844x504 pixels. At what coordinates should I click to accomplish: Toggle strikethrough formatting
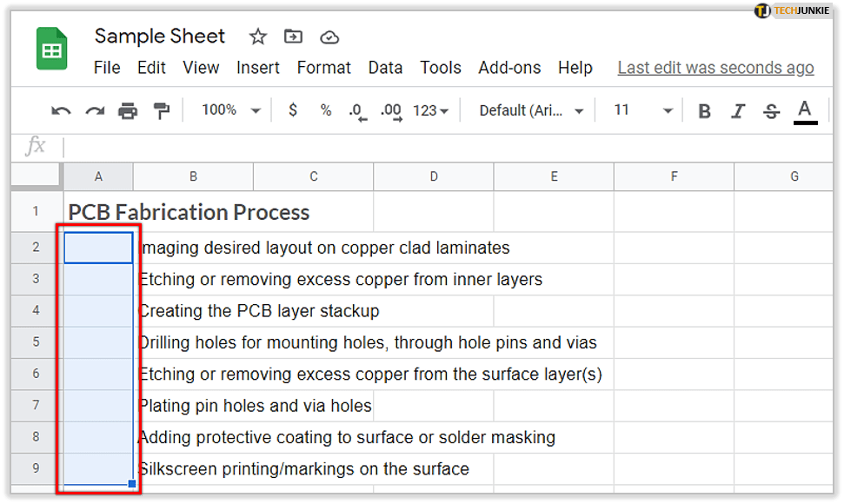pos(771,110)
